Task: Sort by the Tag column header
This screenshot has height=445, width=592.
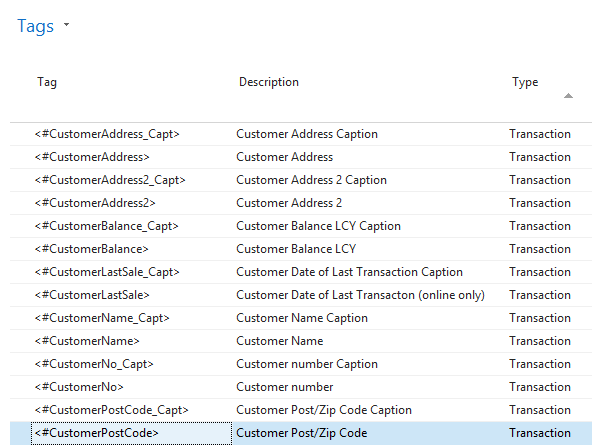Action: click(x=47, y=82)
